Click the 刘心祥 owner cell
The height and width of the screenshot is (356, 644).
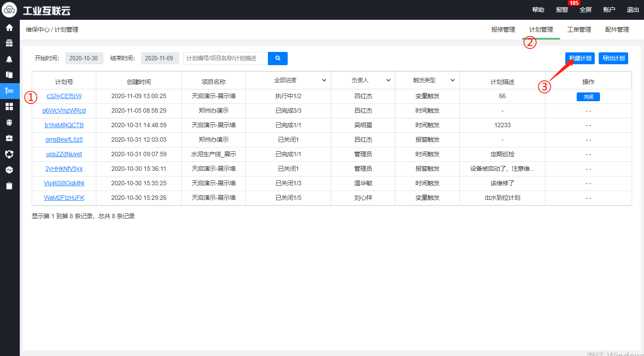pyautogui.click(x=363, y=198)
